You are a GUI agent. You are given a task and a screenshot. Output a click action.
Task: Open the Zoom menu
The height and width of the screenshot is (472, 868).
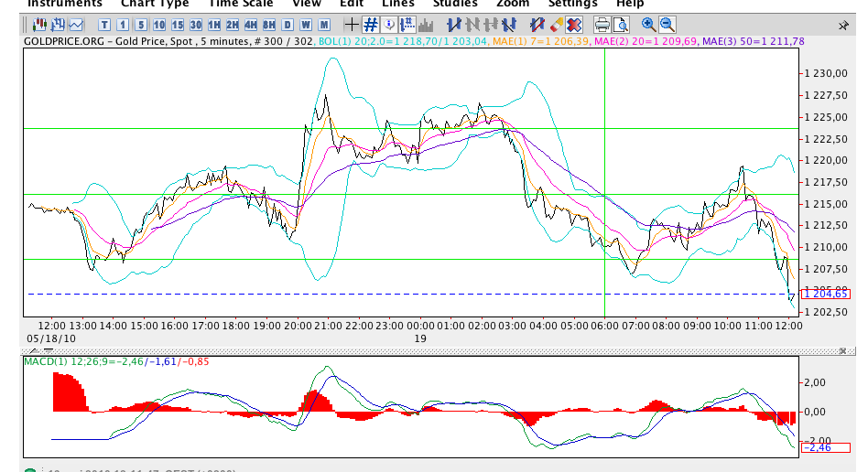[x=513, y=4]
